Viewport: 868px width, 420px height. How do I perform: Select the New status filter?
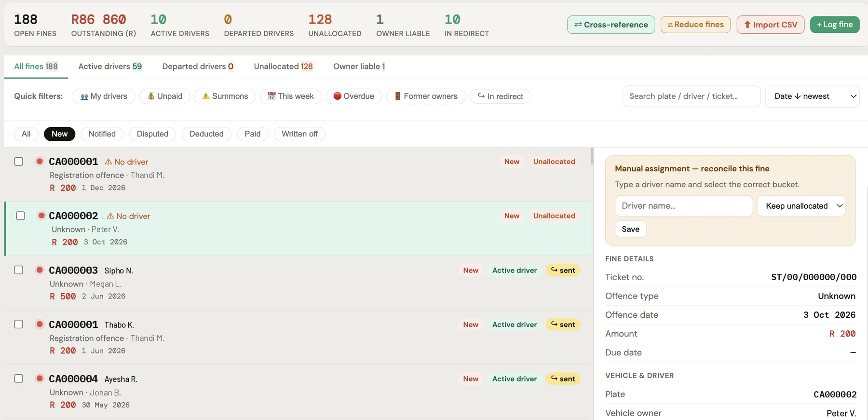point(59,134)
